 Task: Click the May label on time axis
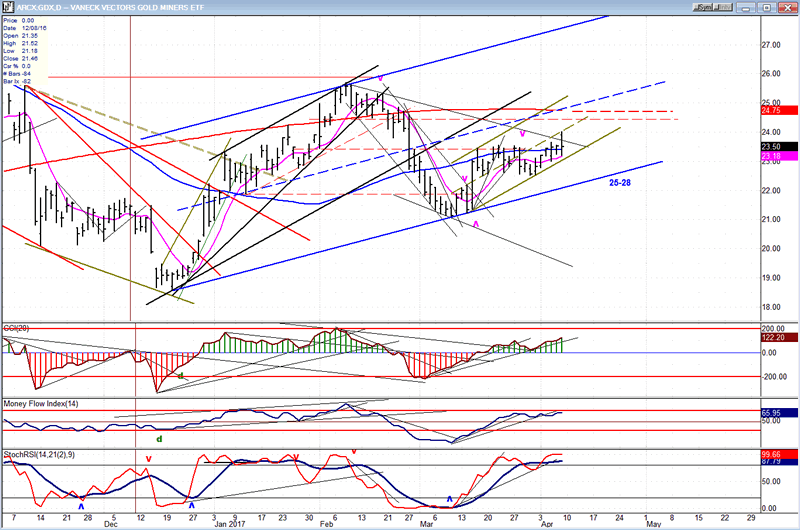click(654, 522)
